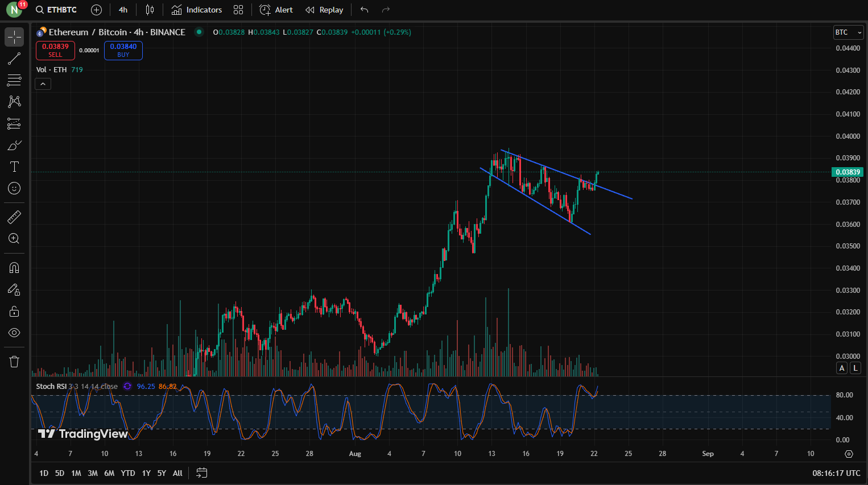Select the ruler measure tool

click(x=14, y=217)
